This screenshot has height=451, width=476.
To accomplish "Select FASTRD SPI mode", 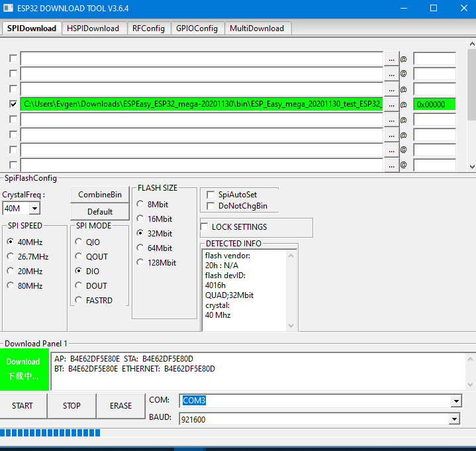I will coord(94,301).
